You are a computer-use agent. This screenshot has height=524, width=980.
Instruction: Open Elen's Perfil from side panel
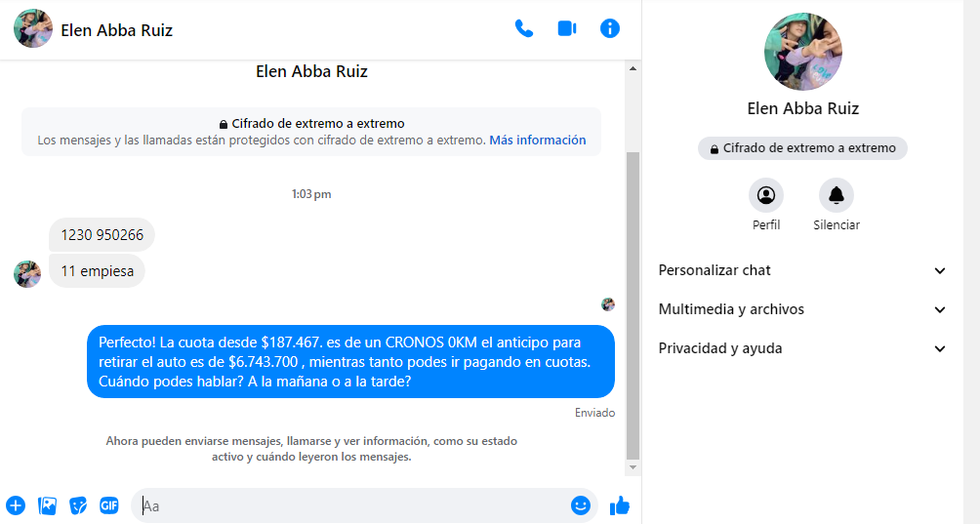(766, 195)
